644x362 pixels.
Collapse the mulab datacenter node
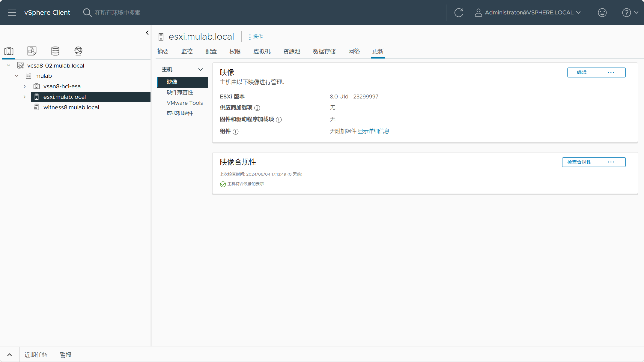click(x=17, y=76)
